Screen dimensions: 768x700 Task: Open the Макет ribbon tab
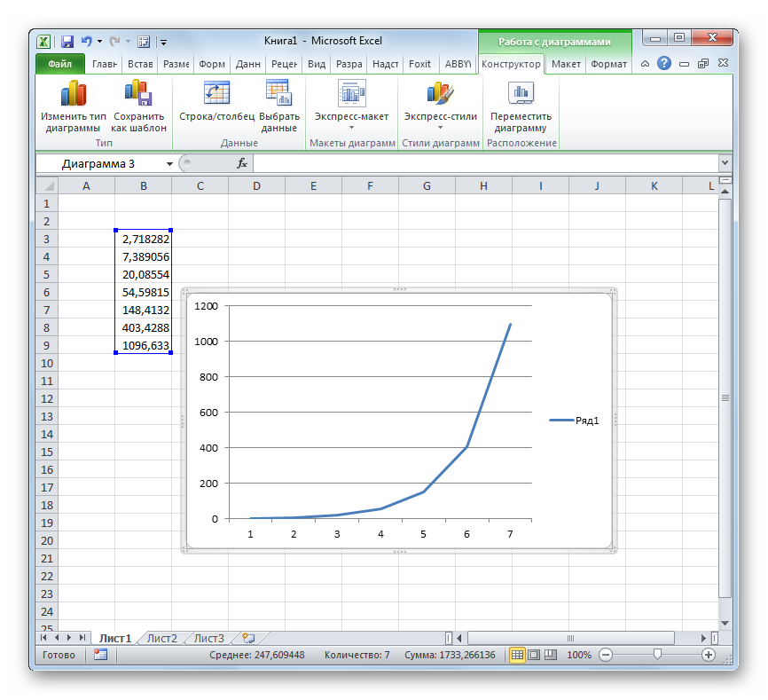click(566, 64)
